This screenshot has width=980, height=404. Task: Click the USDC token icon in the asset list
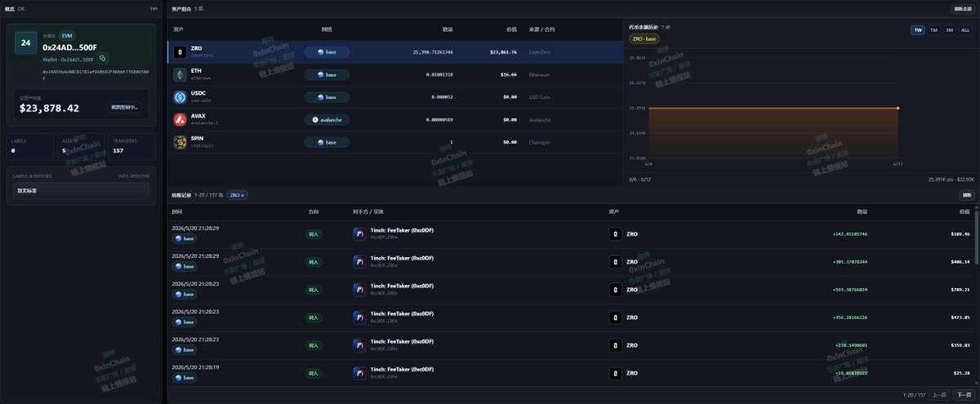point(180,97)
